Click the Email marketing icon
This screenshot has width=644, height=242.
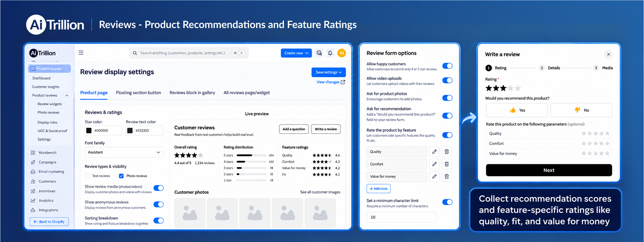click(33, 172)
